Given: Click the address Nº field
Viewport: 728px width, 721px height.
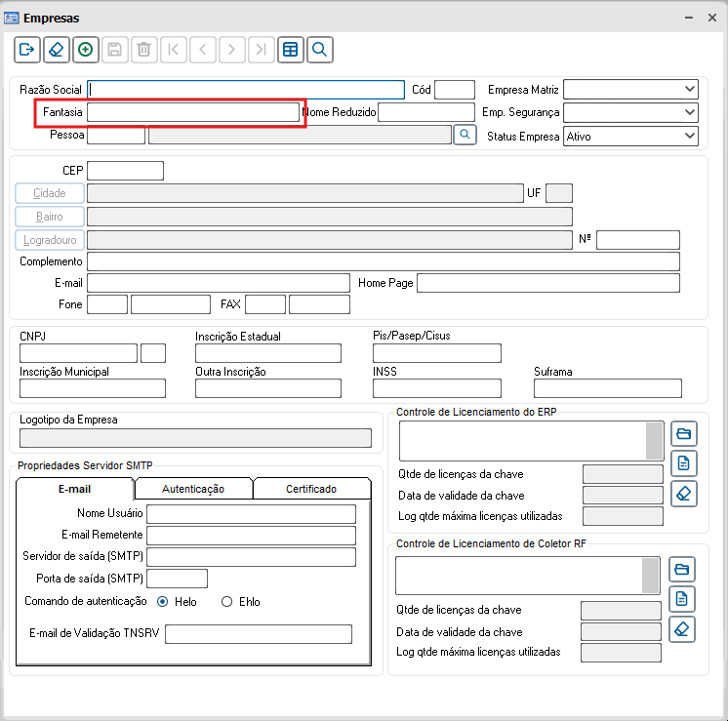Looking at the screenshot, I should coord(638,240).
